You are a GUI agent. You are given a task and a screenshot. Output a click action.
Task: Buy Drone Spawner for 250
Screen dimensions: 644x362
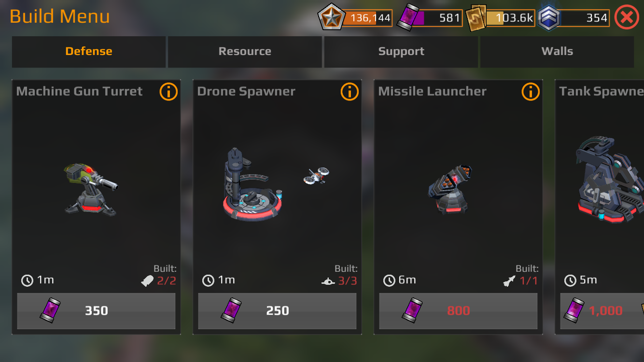point(277,311)
